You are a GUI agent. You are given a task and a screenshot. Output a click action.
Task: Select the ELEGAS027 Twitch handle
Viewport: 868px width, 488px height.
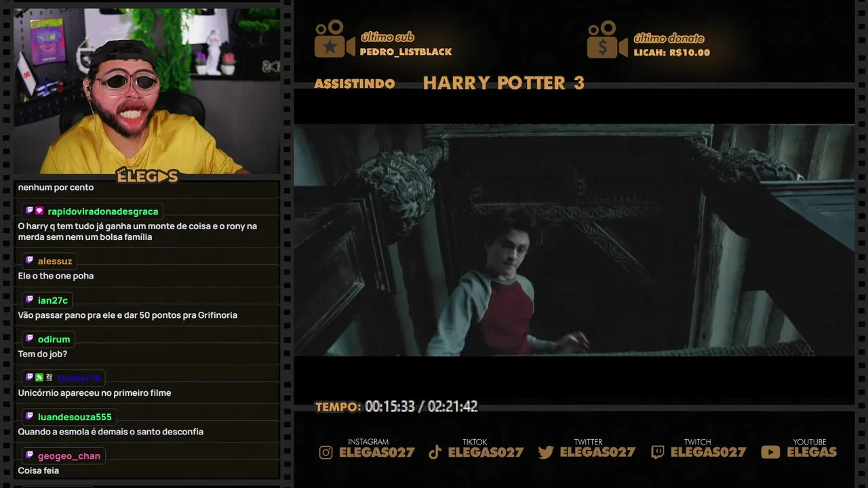click(x=708, y=452)
